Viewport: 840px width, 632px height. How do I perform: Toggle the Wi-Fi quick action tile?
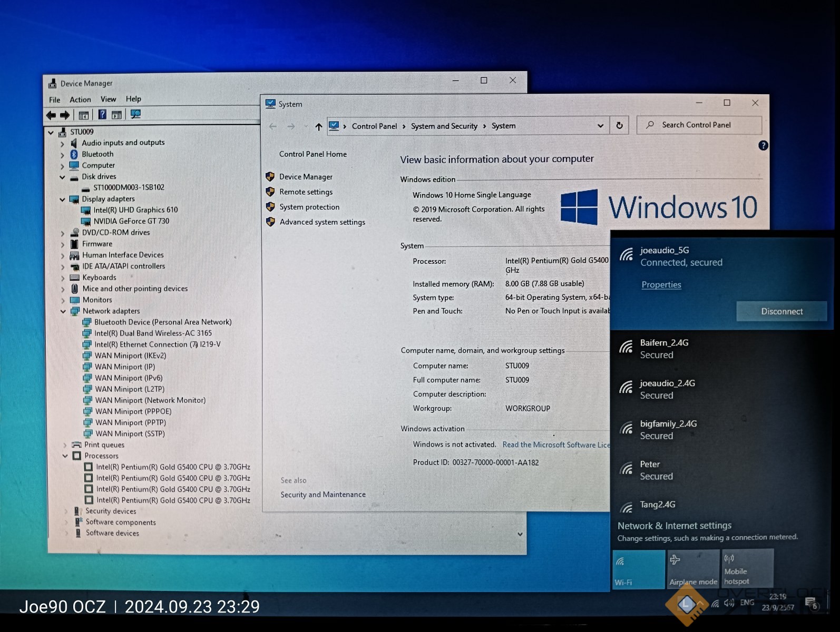coord(639,569)
